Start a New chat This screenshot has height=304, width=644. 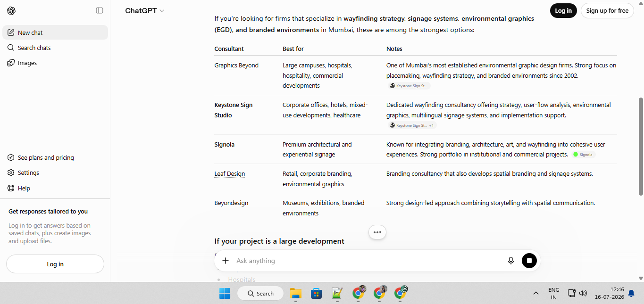[x=55, y=33]
